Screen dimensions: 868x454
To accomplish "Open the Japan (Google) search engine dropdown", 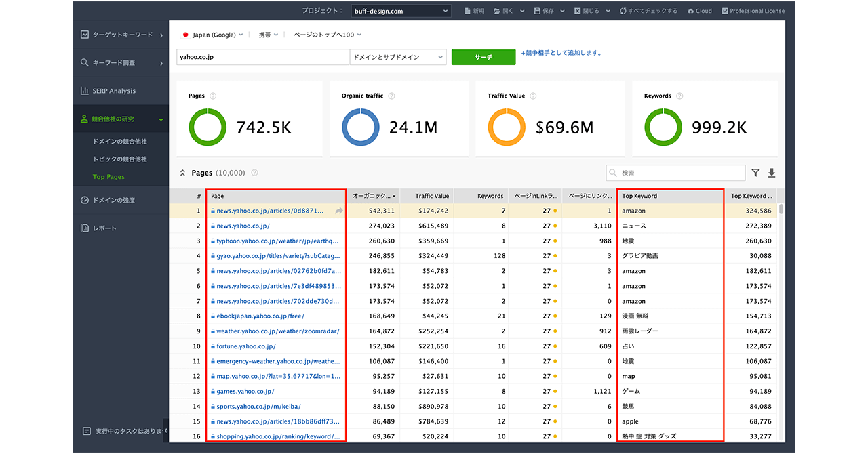I will 212,35.
